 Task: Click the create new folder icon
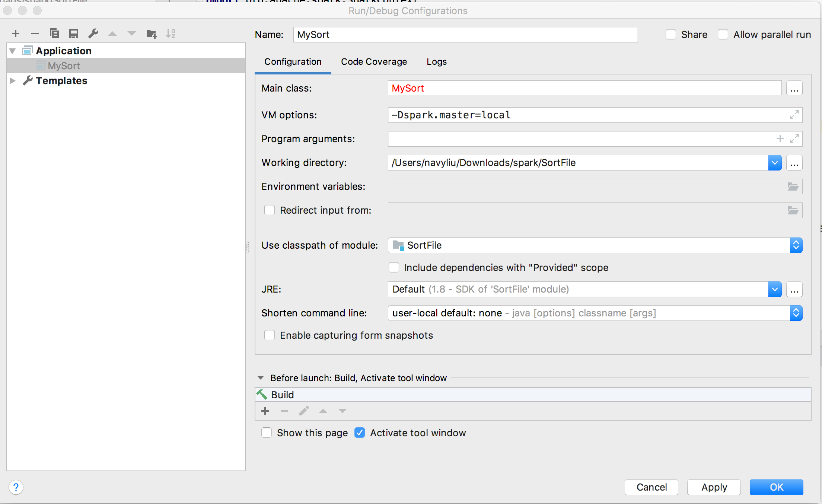point(151,34)
